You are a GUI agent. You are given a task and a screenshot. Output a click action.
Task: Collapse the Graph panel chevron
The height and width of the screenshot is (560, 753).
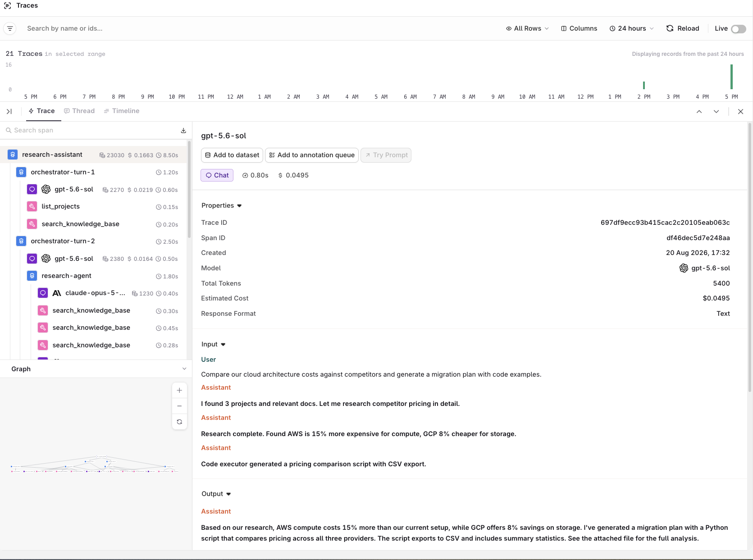184,369
